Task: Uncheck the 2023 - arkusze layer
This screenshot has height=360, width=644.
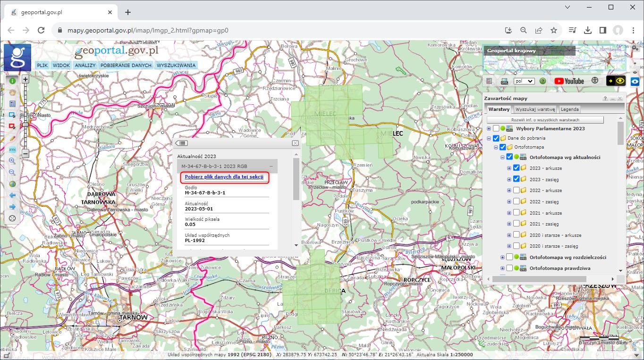Action: pos(516,167)
